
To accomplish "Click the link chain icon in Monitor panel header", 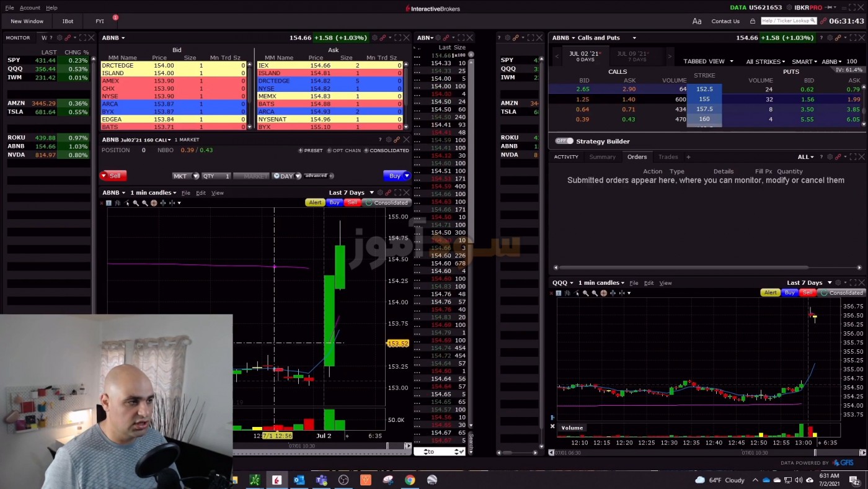I will coord(68,38).
